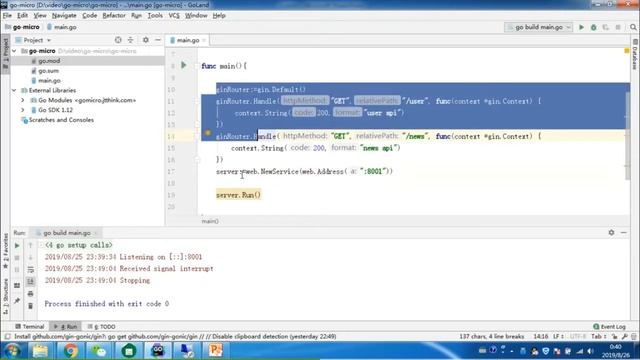
Task: Close the main.go editor tab
Action: pos(204,40)
